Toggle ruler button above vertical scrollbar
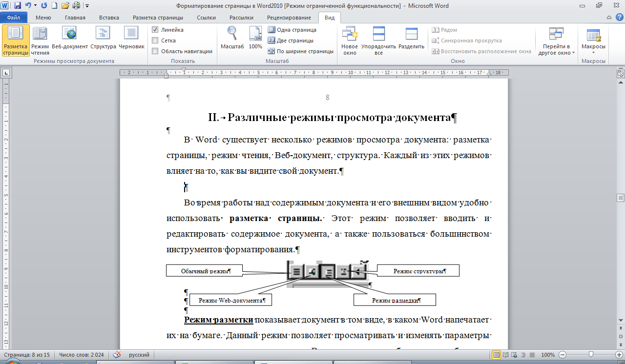The height and width of the screenshot is (364, 625). coord(621,74)
